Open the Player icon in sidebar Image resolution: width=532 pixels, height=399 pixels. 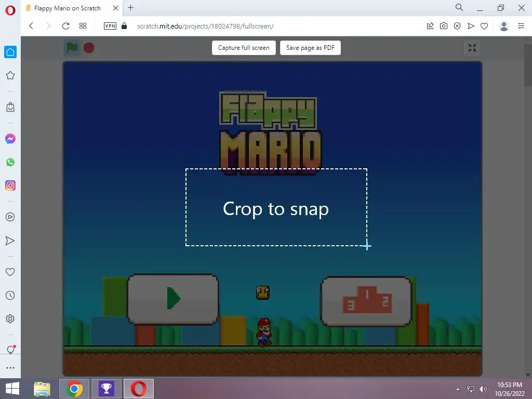(x=10, y=217)
